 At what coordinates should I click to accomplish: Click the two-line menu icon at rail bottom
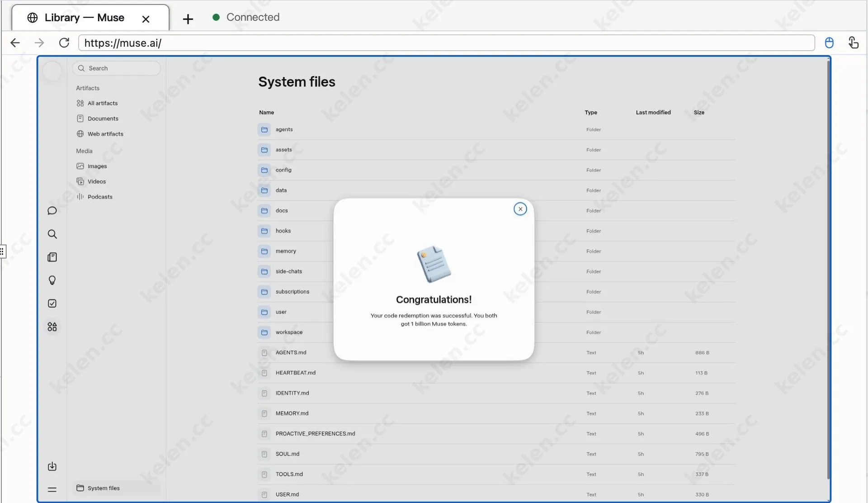point(52,489)
